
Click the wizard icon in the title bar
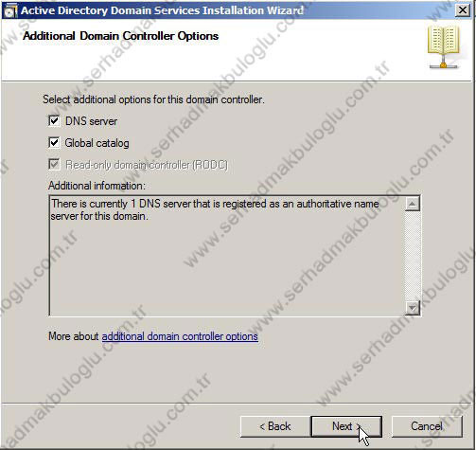(x=9, y=11)
